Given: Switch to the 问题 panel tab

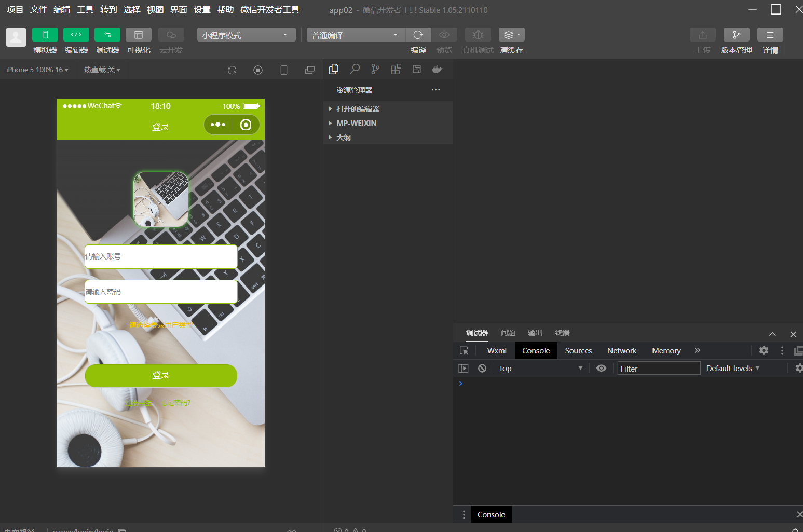Looking at the screenshot, I should 508,333.
